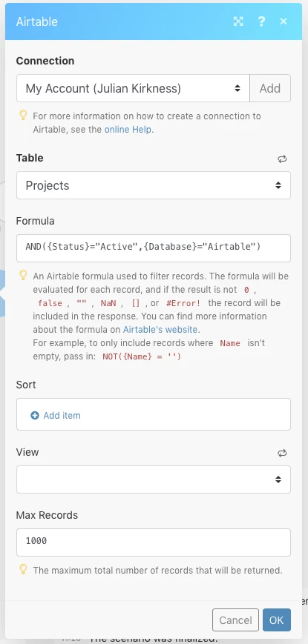Expand the Airtable dialog to fullscreen
Viewport: 308px width, 644px height.
click(x=238, y=21)
